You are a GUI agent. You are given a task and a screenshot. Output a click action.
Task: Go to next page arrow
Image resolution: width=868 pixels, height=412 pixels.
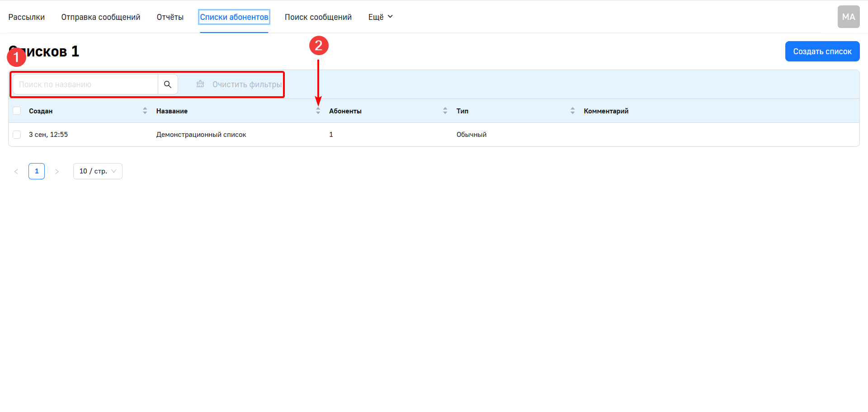(x=57, y=171)
